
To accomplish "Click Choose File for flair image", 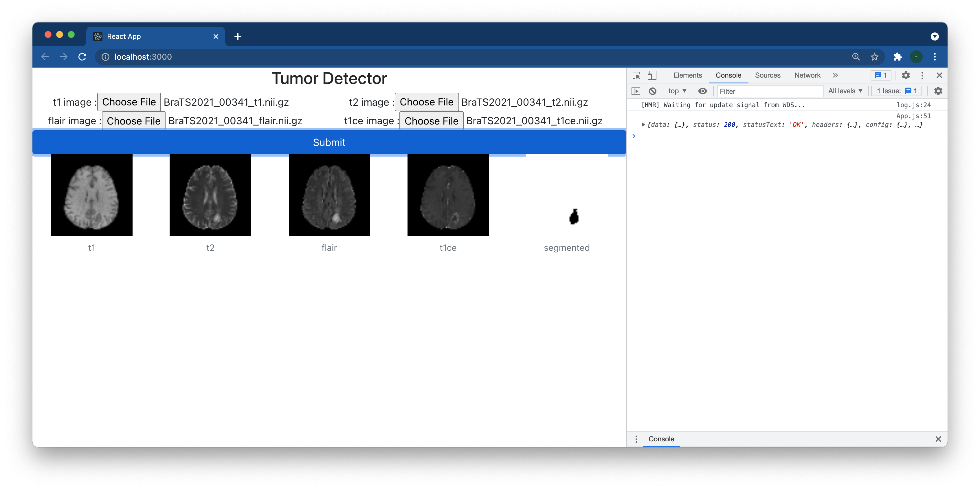I will 133,121.
